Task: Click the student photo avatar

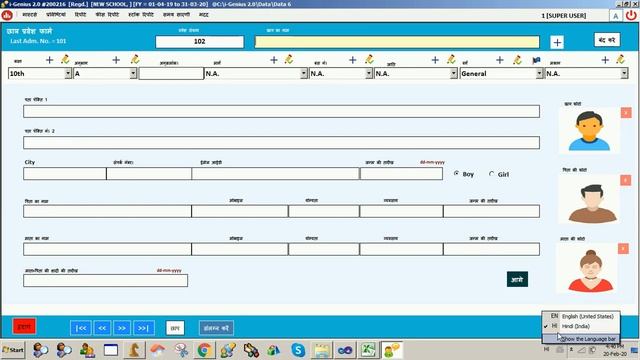Action: coord(589,131)
